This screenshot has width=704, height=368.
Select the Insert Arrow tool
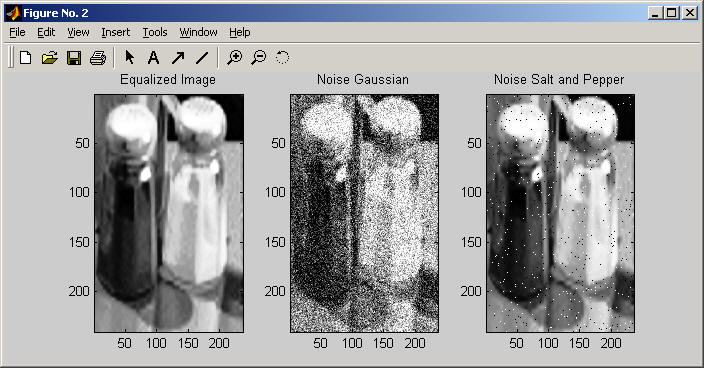point(178,57)
